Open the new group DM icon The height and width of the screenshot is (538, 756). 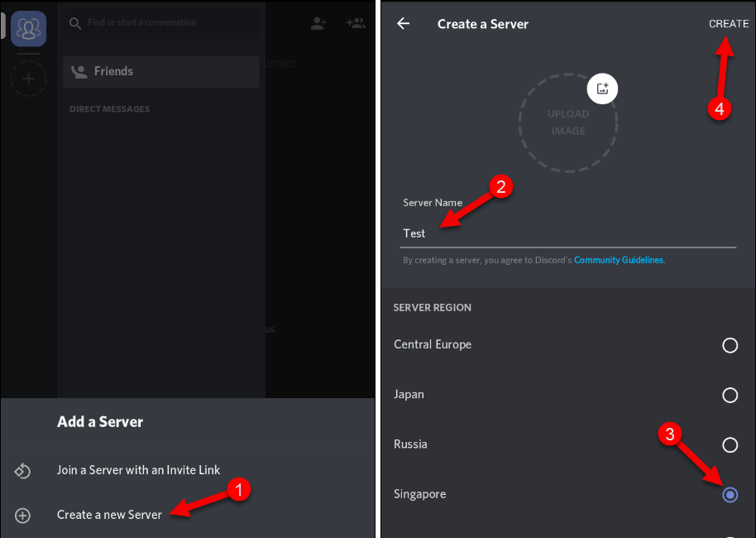[x=356, y=22]
